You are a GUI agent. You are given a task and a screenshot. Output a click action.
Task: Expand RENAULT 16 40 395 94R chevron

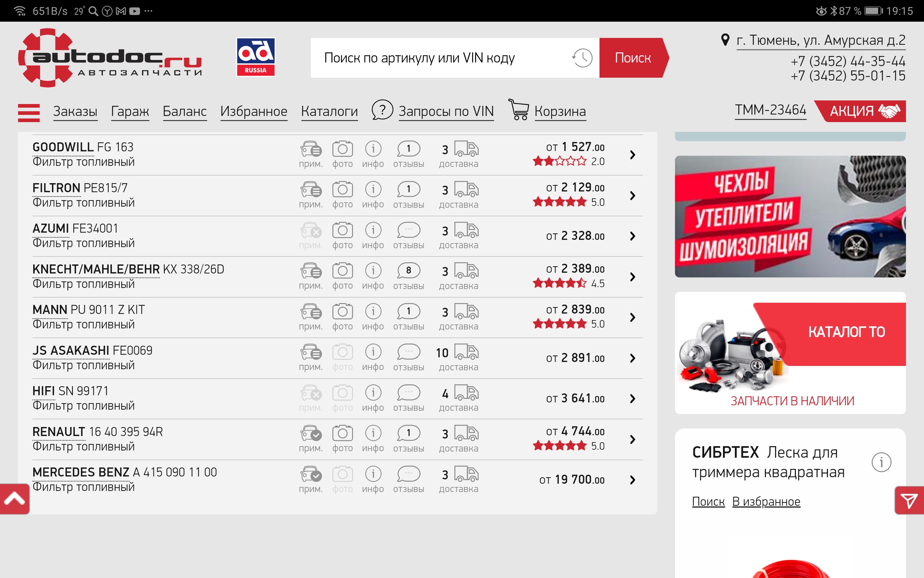pos(633,439)
